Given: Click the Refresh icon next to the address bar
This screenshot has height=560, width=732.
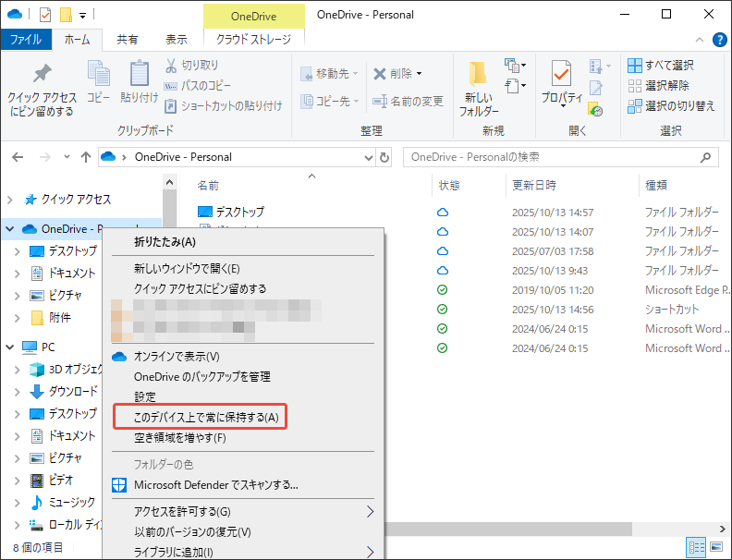Looking at the screenshot, I should (384, 158).
